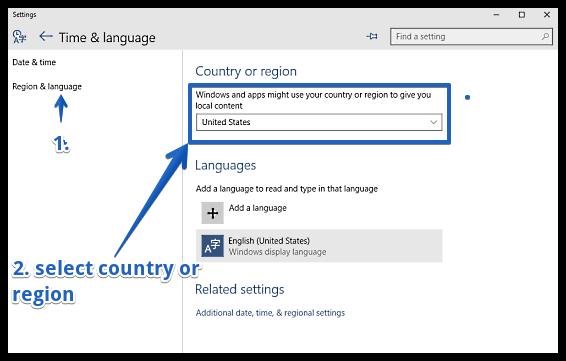The image size is (566, 361).
Task: Close the Settings window
Action: point(547,15)
